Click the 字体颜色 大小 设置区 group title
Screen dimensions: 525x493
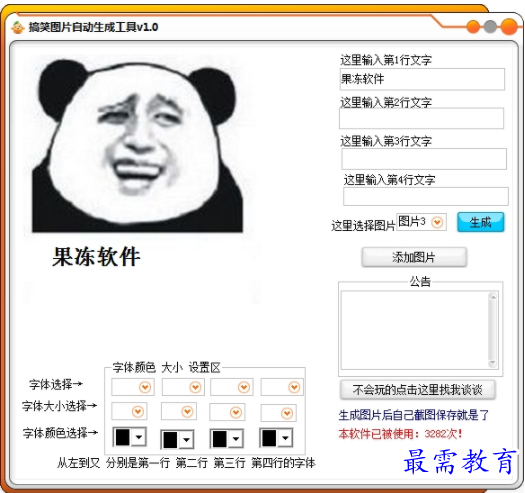pyautogui.click(x=166, y=367)
